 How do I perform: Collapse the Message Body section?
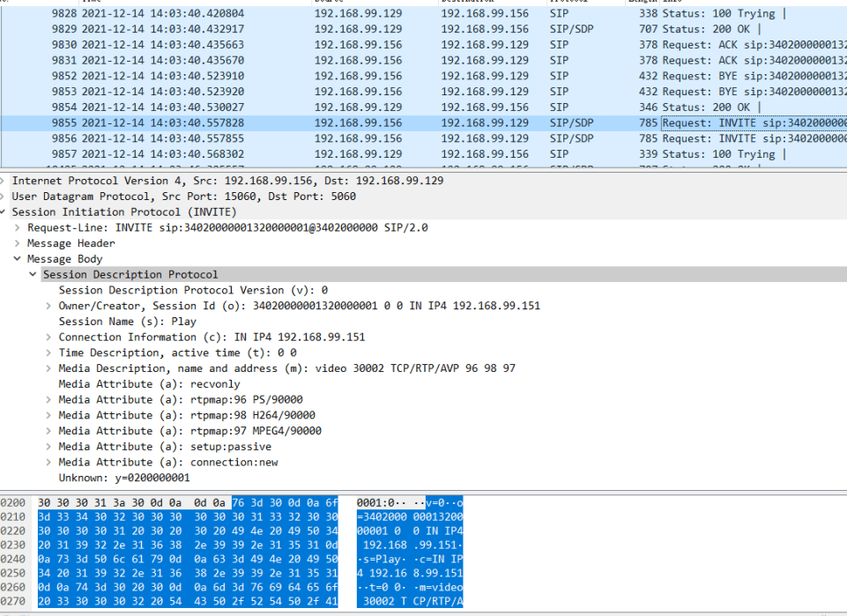tap(19, 259)
